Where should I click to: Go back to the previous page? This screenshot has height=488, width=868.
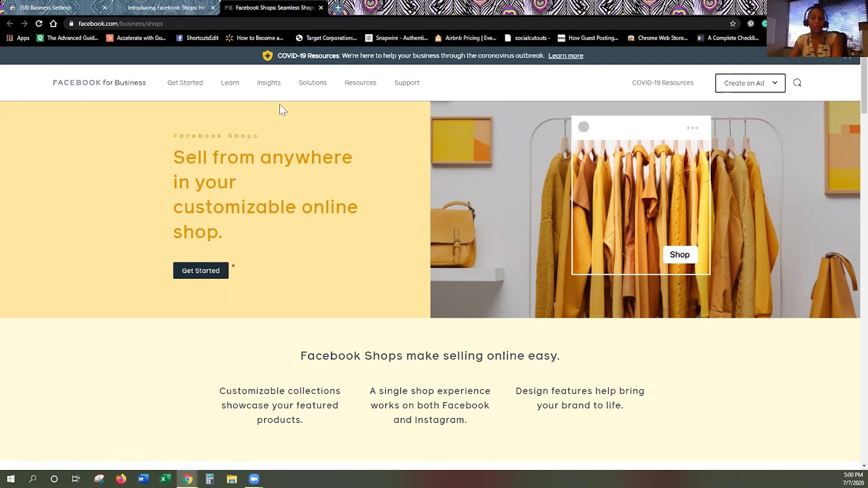click(10, 23)
